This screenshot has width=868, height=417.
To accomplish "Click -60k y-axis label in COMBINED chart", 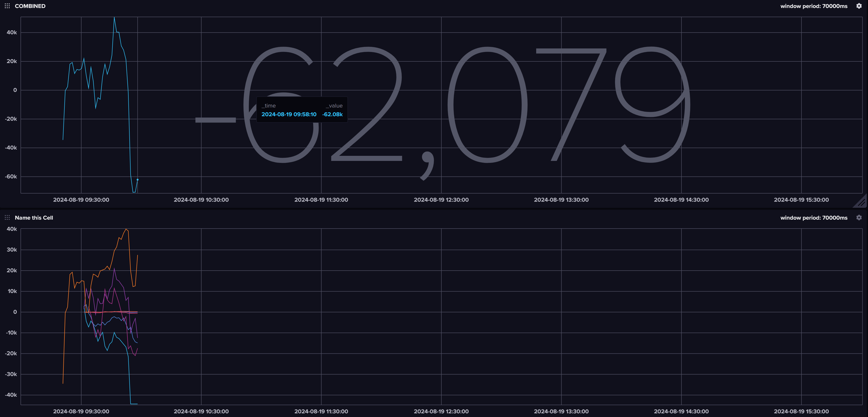I will click(11, 176).
